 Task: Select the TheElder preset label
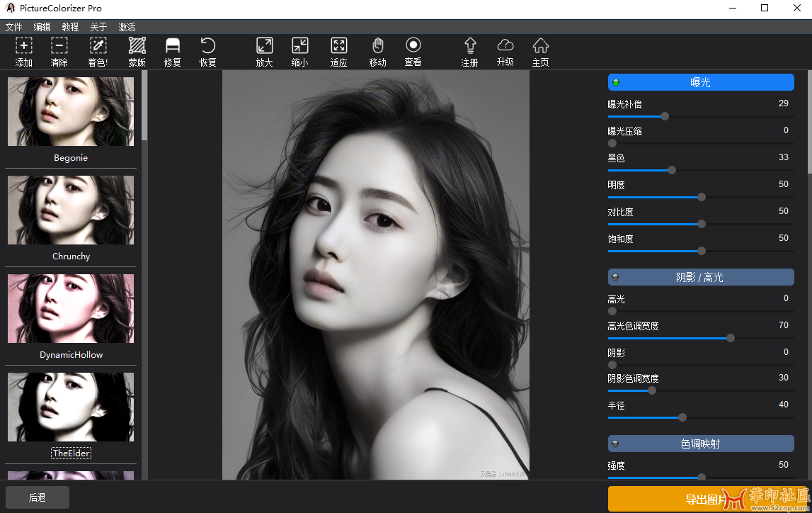point(72,453)
